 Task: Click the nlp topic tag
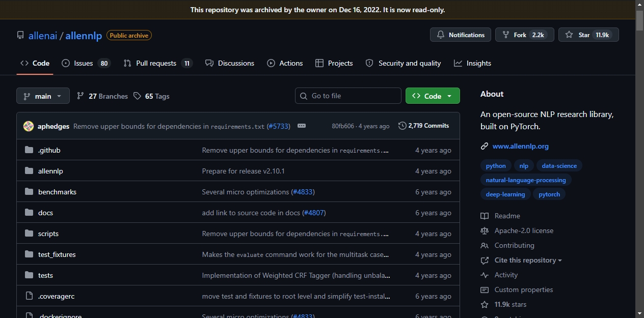click(524, 166)
